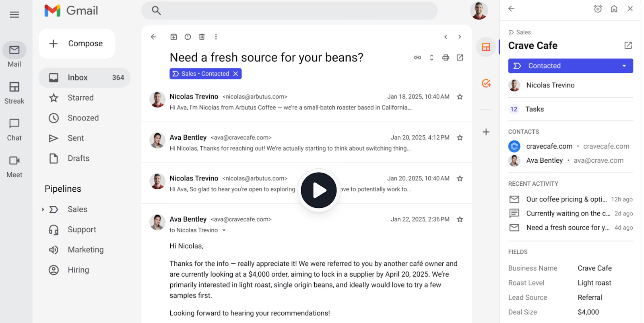Image resolution: width=644 pixels, height=323 pixels.
Task: Click the reminder clock-plus icon in sidebar
Action: pos(598,8)
